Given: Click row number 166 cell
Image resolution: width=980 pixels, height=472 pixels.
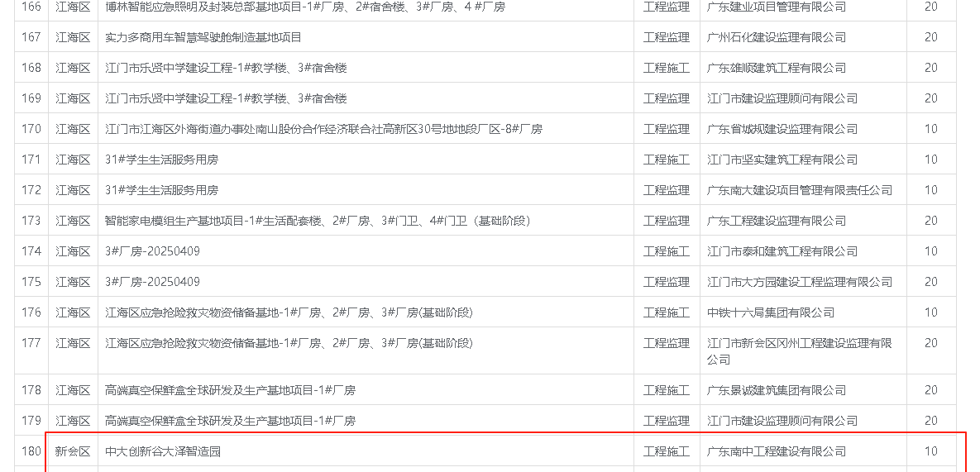Looking at the screenshot, I should pos(31,7).
